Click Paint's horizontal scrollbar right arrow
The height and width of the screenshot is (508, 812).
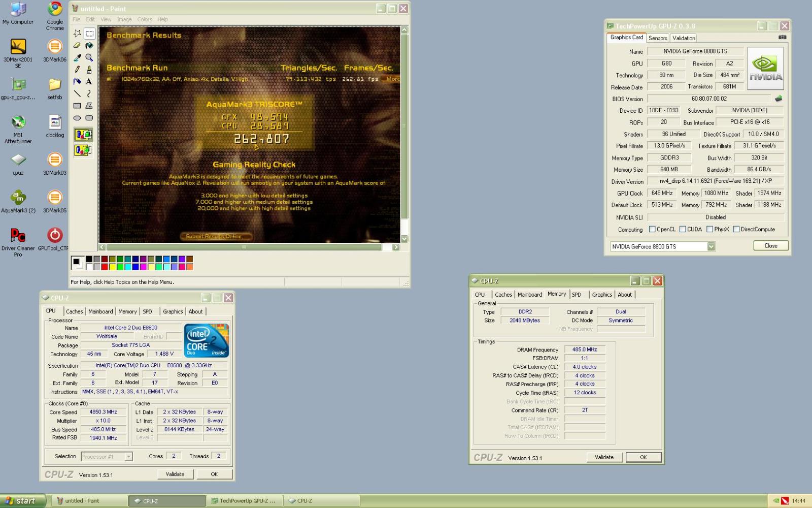pyautogui.click(x=396, y=247)
